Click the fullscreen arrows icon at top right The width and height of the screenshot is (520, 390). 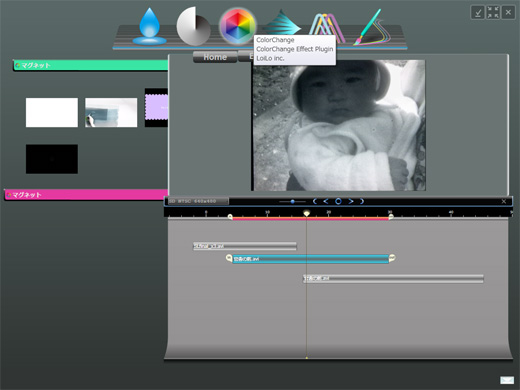(x=493, y=13)
